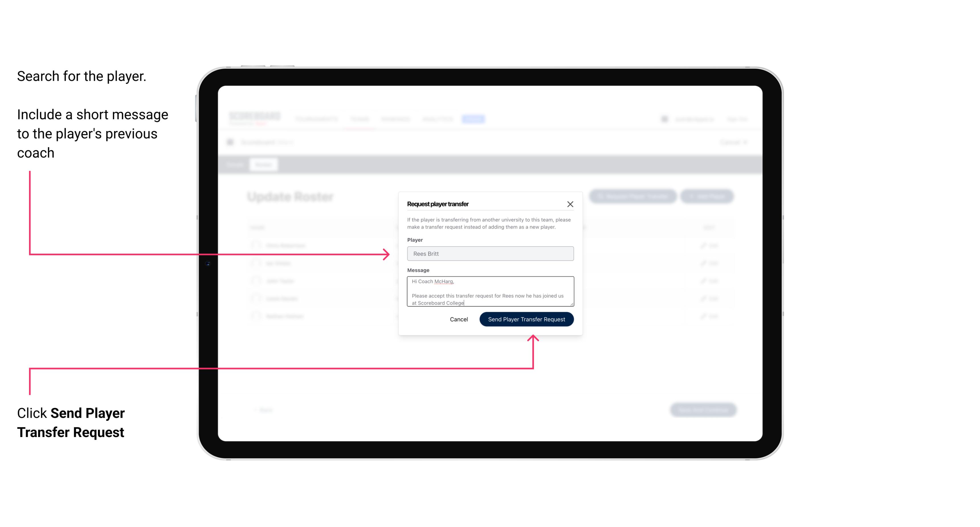The image size is (980, 527).
Task: Click the Cancel button in dialog
Action: click(458, 319)
